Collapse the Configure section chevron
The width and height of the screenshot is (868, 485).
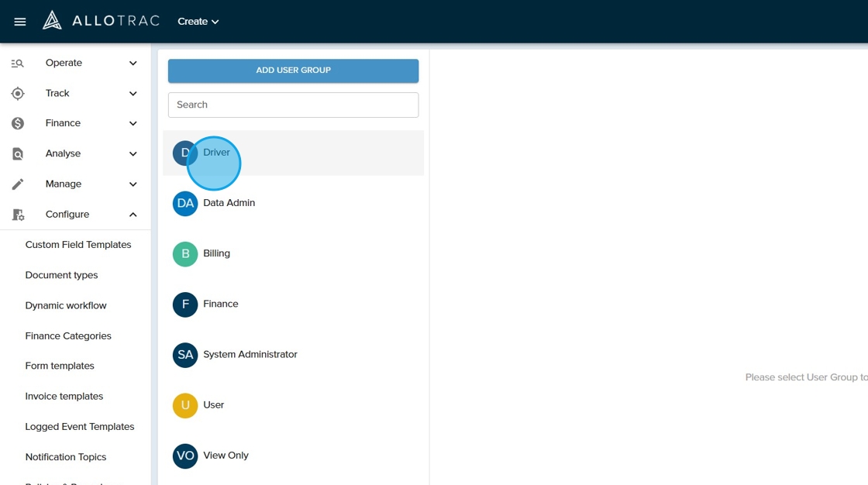click(x=133, y=215)
